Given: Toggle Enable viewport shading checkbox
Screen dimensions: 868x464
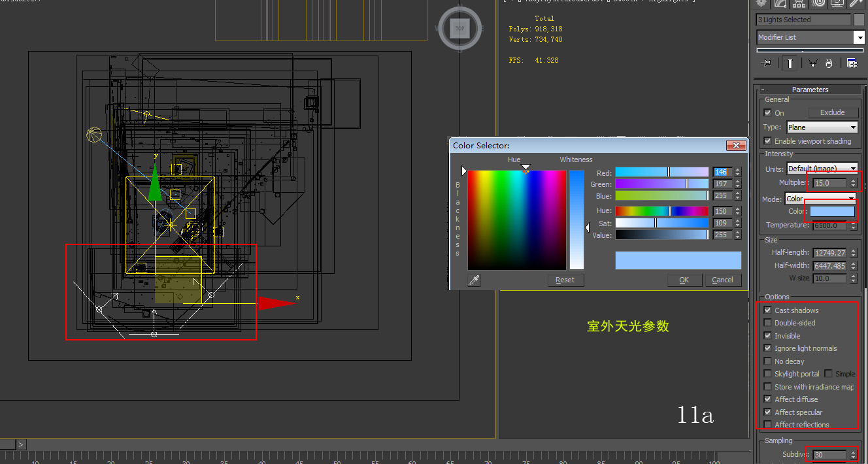Looking at the screenshot, I should (x=768, y=141).
